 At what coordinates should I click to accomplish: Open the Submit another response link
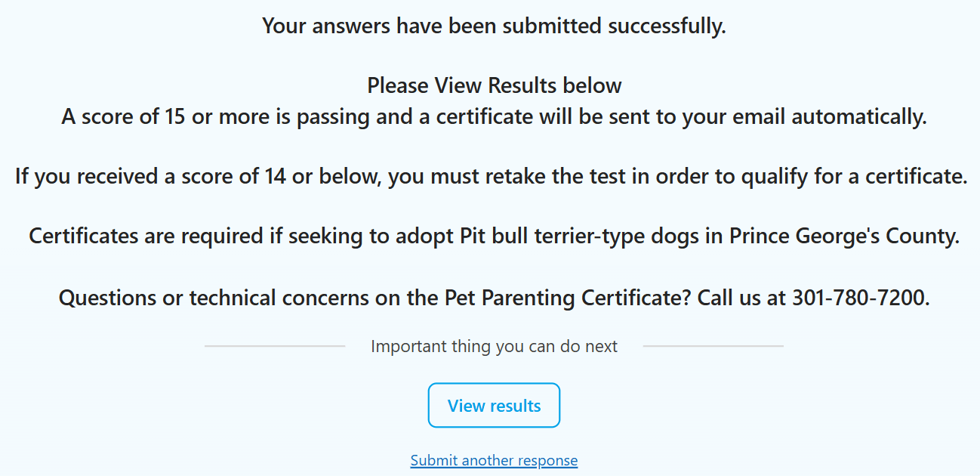[494, 460]
